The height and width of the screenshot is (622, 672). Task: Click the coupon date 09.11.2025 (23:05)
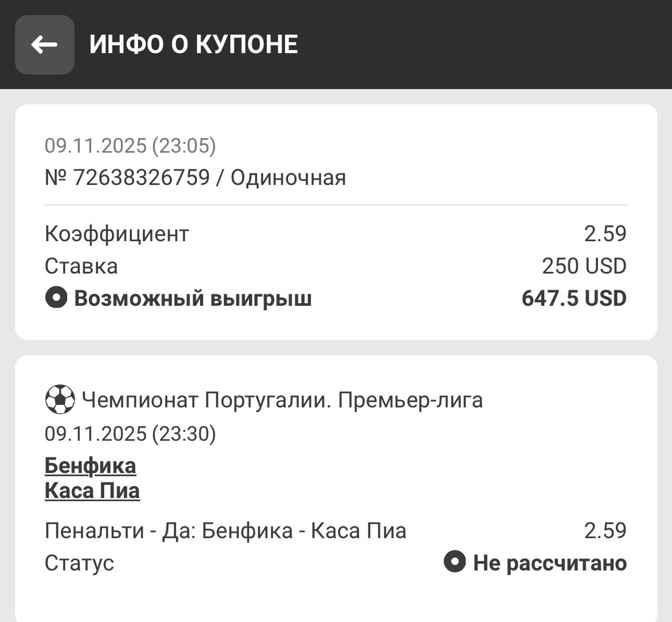point(130,146)
